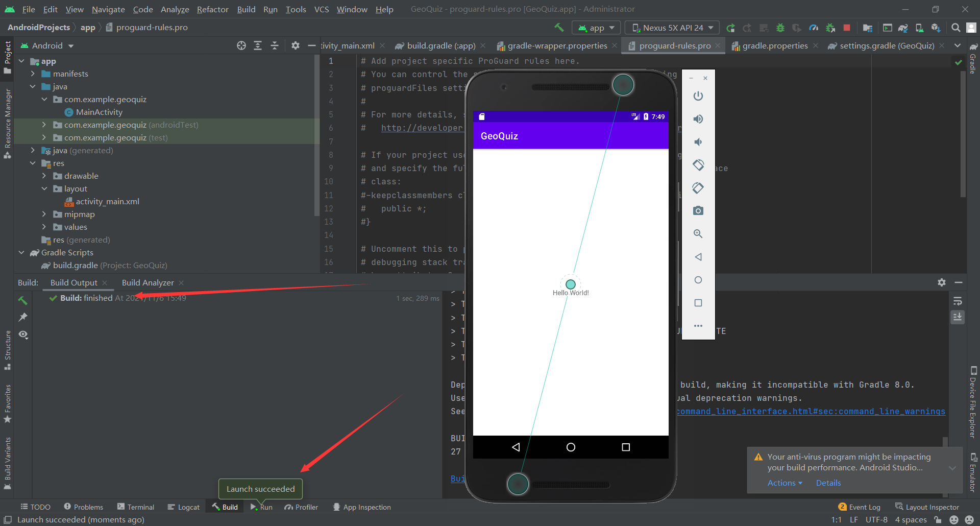Image resolution: width=980 pixels, height=526 pixels.
Task: Click emulator Volume Up button
Action: coord(698,119)
